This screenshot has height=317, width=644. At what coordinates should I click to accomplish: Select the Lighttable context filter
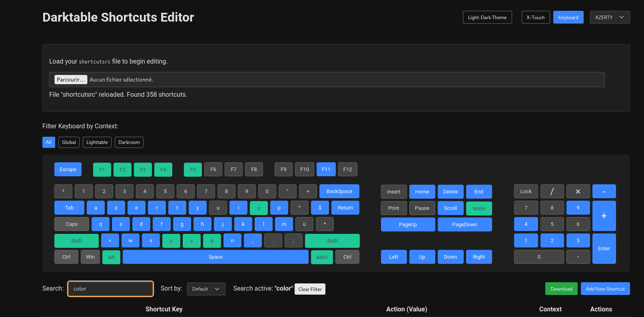tap(97, 142)
